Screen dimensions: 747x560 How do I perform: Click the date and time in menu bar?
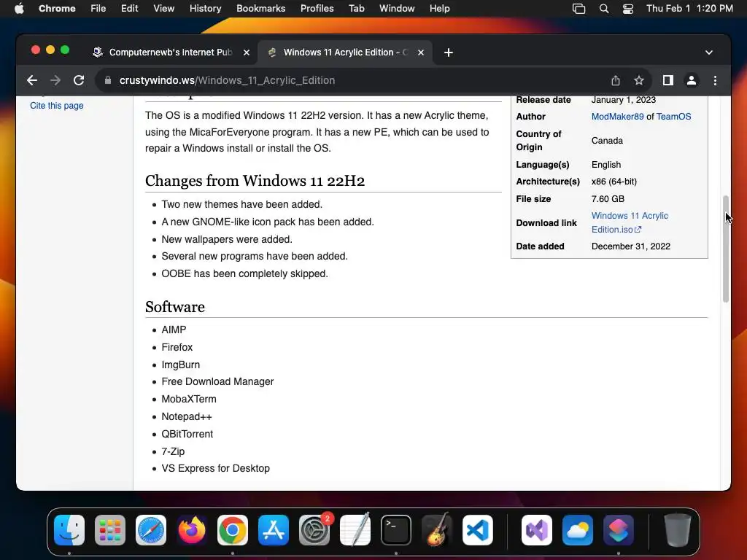pos(689,9)
